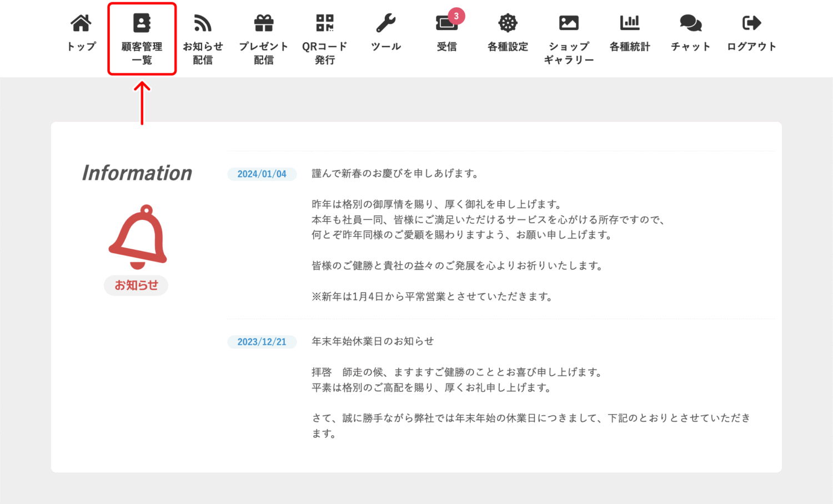Image resolution: width=833 pixels, height=504 pixels.
Task: Click the お知らせ pill label below the bell
Action: point(136,285)
